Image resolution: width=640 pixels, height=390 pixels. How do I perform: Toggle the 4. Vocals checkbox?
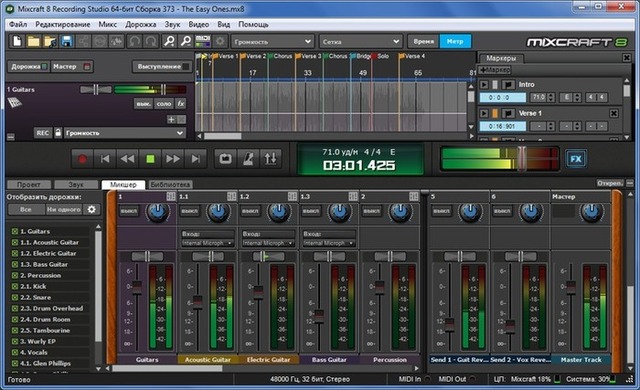pos(15,352)
